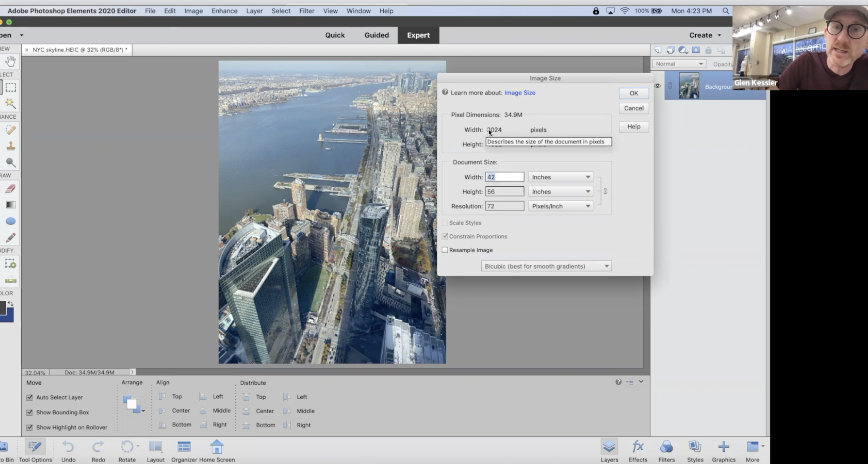Select the Clone Stamp tool
Image resolution: width=868 pixels, height=464 pixels.
tap(10, 146)
